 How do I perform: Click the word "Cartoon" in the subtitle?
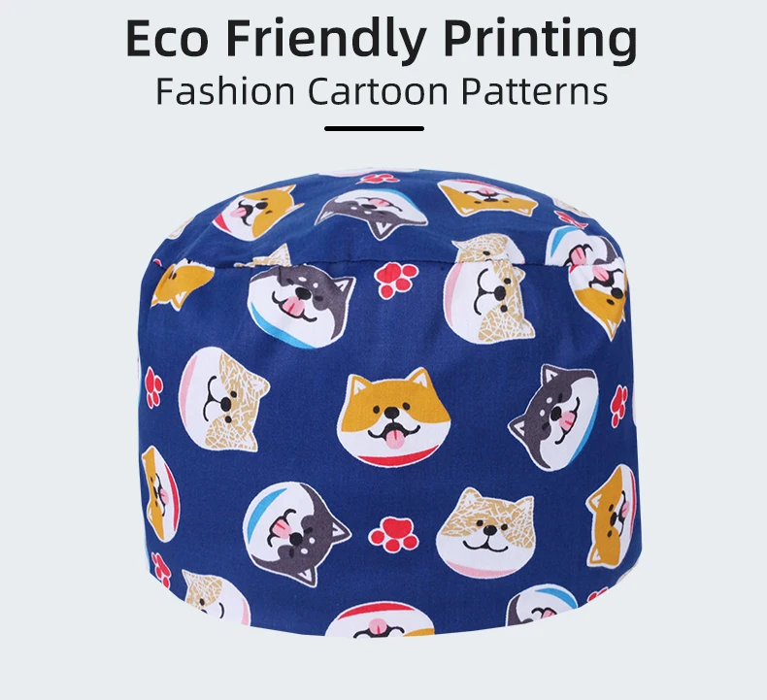pyautogui.click(x=378, y=91)
